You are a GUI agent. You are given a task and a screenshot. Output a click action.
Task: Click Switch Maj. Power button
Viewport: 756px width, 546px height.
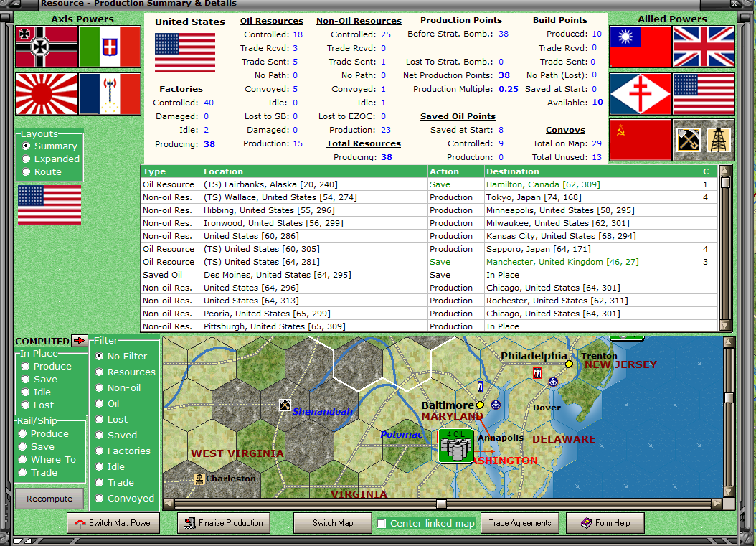(113, 523)
